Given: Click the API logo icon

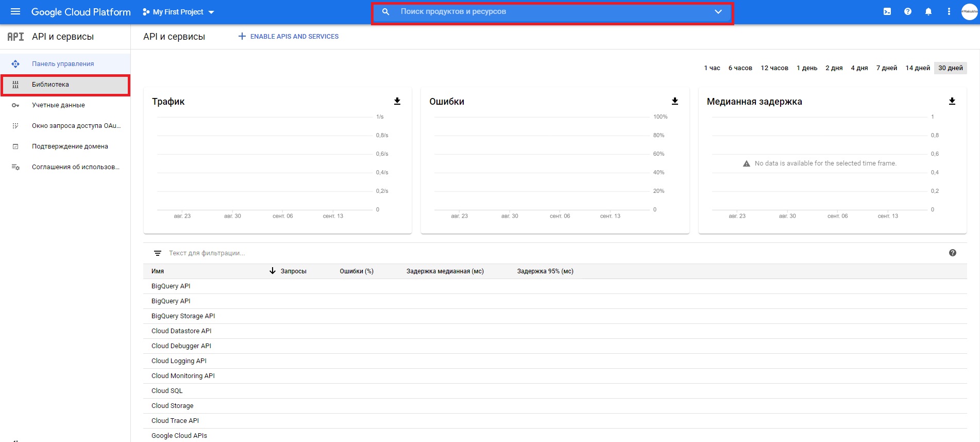Looking at the screenshot, I should coord(15,37).
